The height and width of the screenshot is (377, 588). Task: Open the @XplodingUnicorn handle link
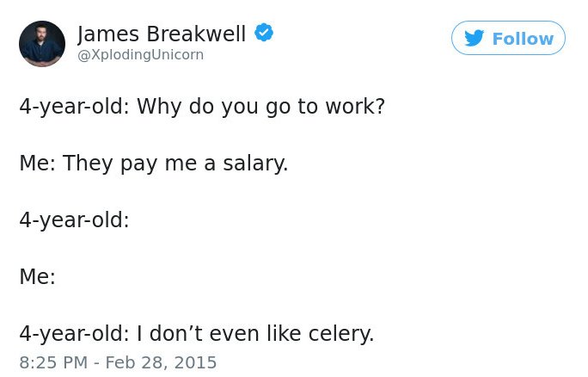click(x=141, y=55)
